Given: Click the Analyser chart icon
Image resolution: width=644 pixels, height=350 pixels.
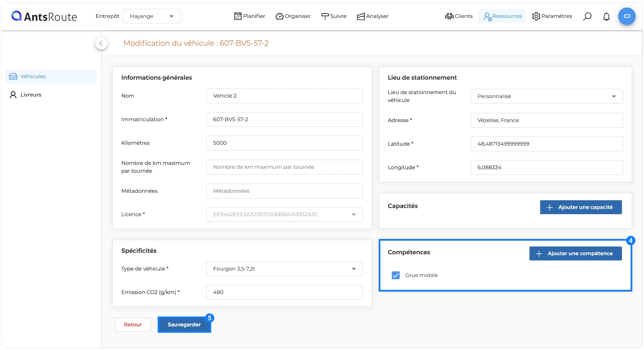Looking at the screenshot, I should pyautogui.click(x=361, y=16).
